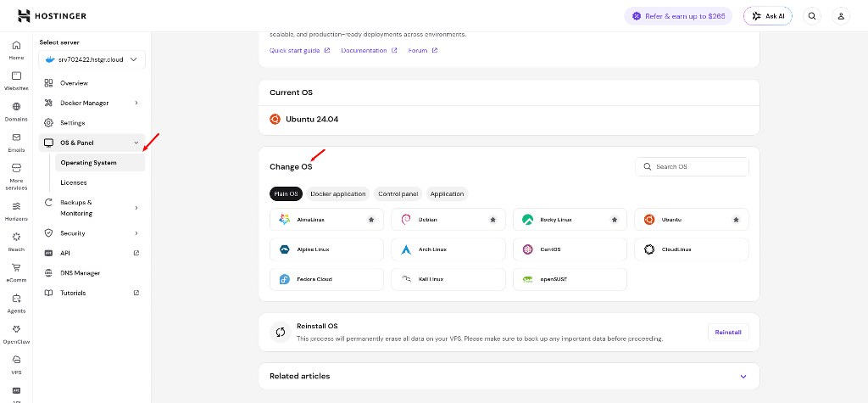Open VPS in the left rail
Screen dimensions: 868x403
coord(16,366)
